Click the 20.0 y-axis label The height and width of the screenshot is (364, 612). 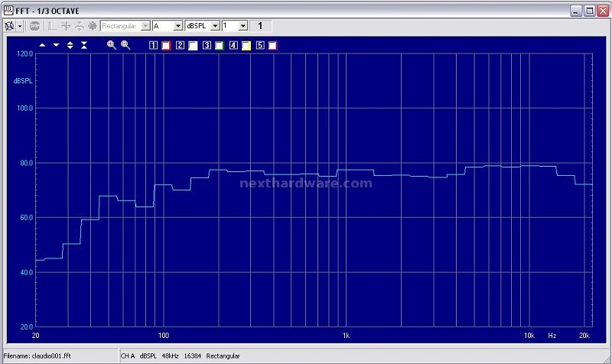27,327
